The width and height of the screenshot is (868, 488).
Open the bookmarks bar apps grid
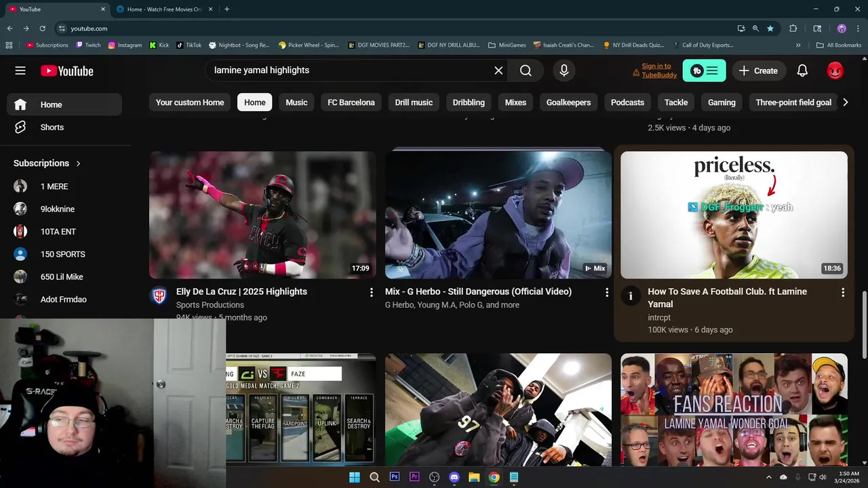[9, 45]
